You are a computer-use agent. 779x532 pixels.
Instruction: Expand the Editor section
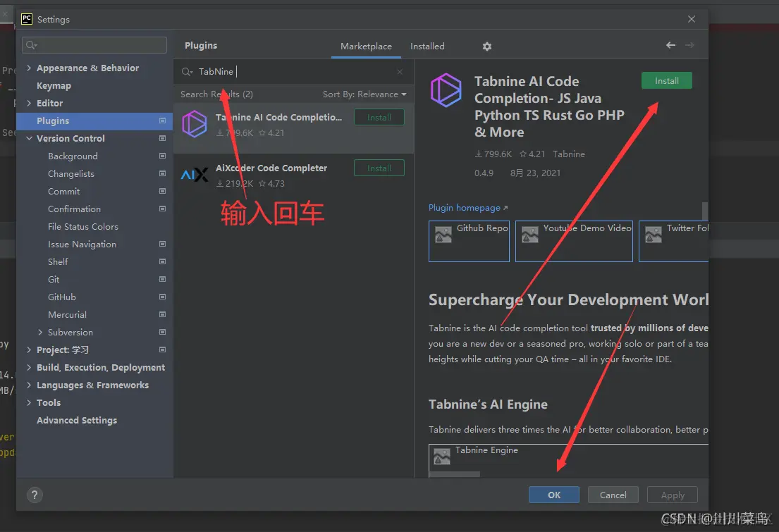click(x=29, y=103)
